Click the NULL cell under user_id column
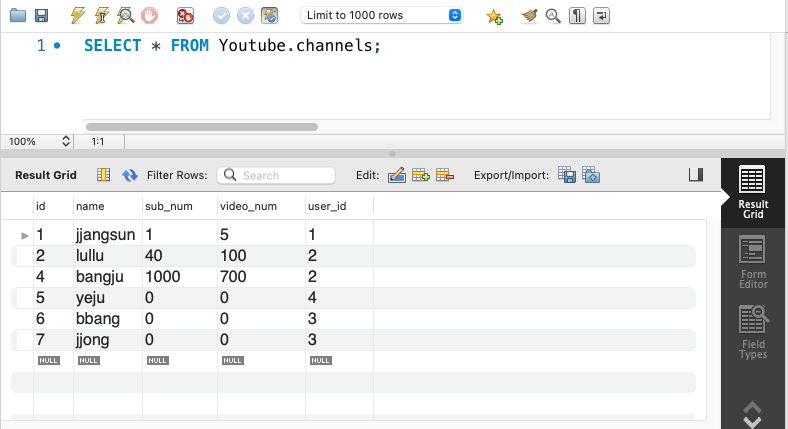The image size is (788, 429). click(321, 360)
